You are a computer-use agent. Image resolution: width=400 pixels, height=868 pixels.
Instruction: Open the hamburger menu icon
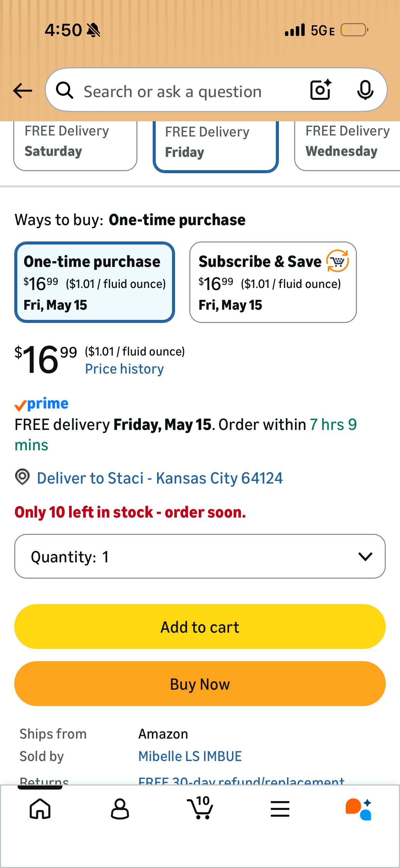[280, 809]
